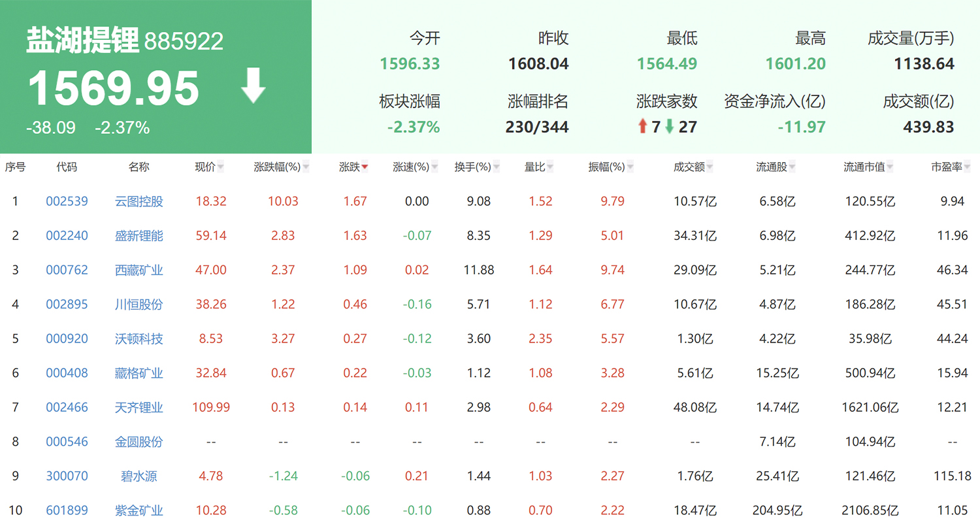Click the sort arrow icon on 量比 column
The width and height of the screenshot is (980, 532).
coord(551,166)
